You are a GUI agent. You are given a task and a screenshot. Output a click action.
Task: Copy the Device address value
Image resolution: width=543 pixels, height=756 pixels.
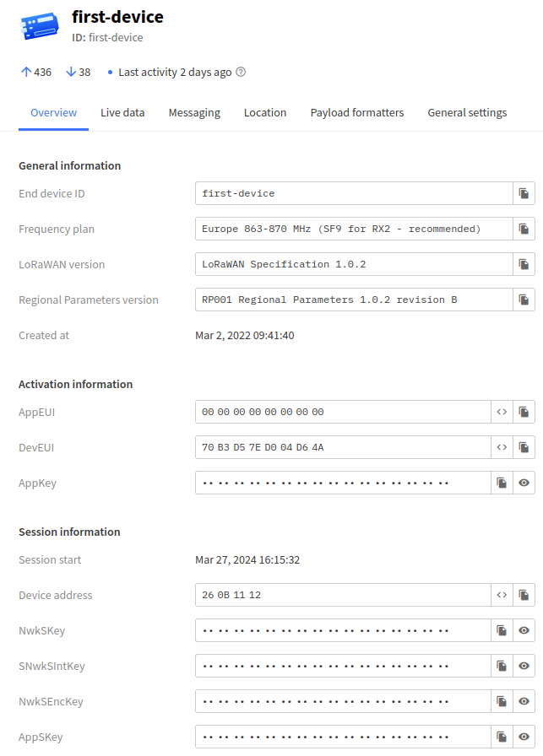click(x=524, y=596)
